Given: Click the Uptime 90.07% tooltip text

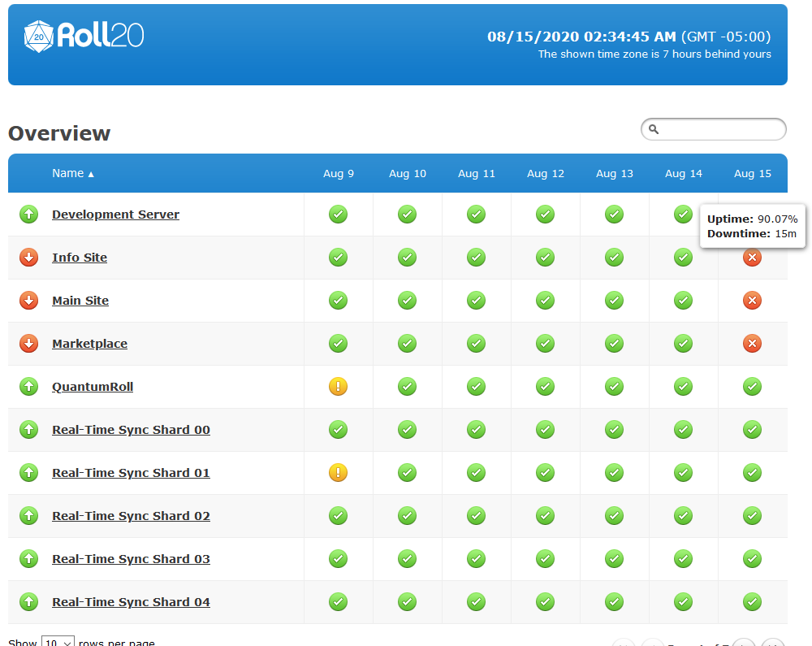Looking at the screenshot, I should click(x=753, y=219).
